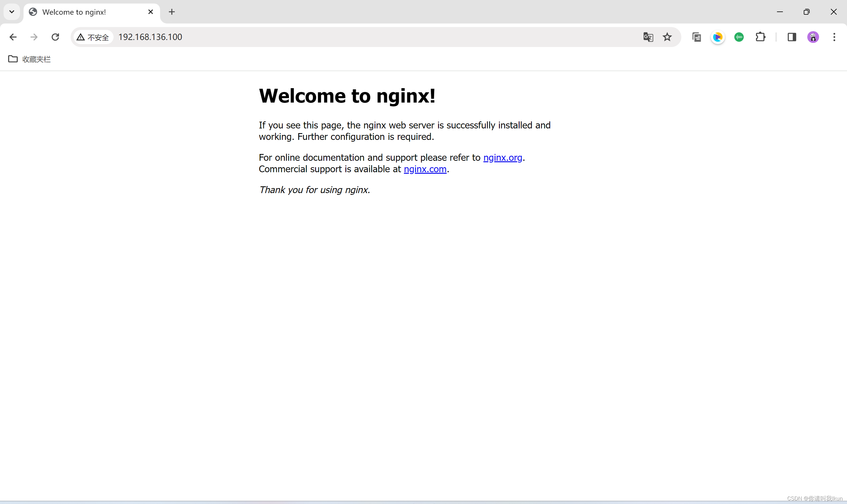Follow the nginx.com link
This screenshot has width=847, height=504.
(425, 169)
